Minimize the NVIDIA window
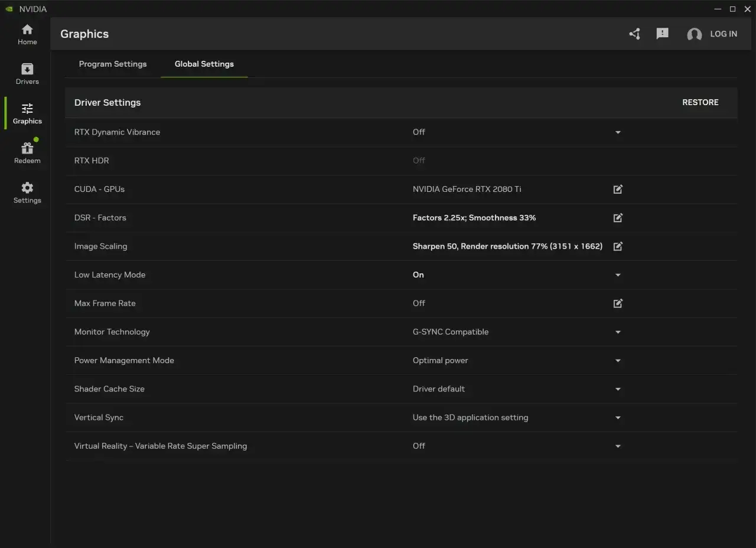The image size is (756, 548). pos(718,9)
